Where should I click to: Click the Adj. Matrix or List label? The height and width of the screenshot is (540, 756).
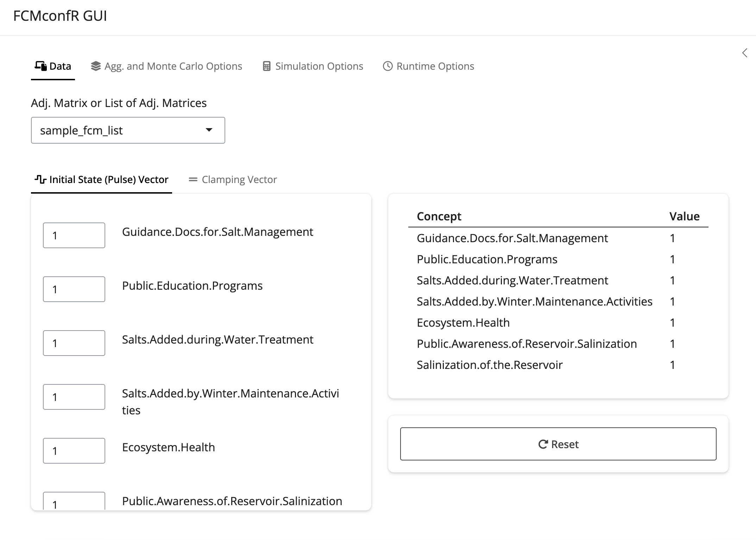pyautogui.click(x=119, y=103)
